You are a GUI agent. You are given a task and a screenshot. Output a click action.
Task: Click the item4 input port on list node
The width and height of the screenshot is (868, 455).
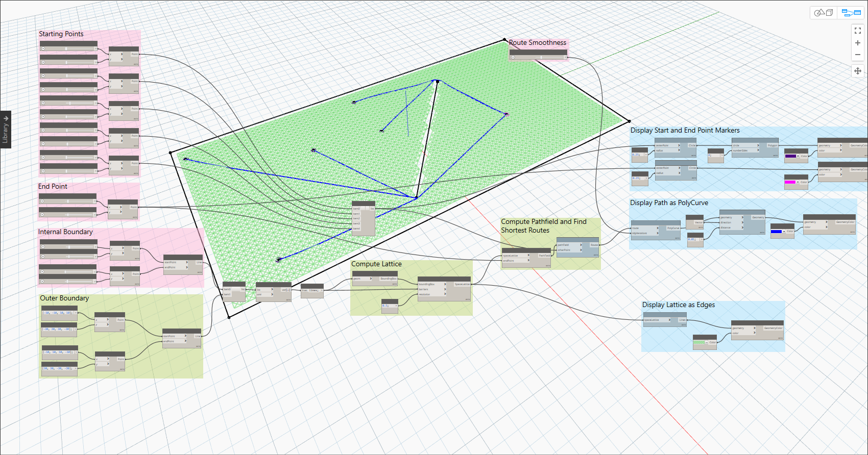(x=357, y=229)
